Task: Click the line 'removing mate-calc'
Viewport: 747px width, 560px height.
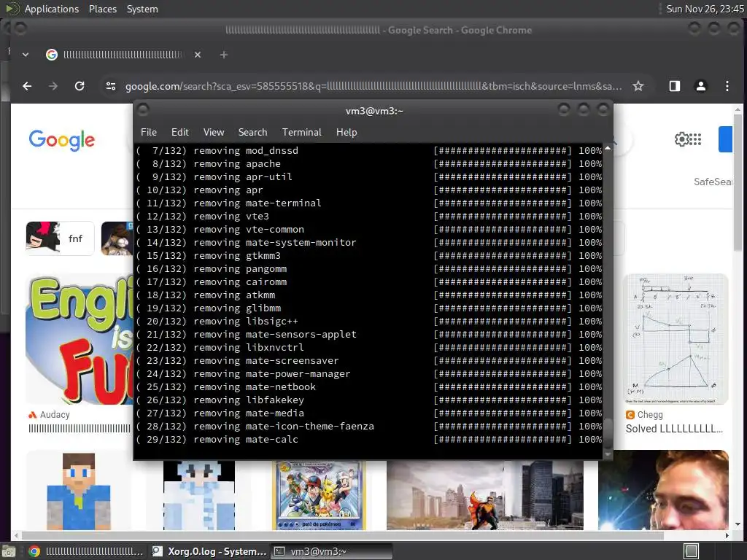Action: (246, 439)
